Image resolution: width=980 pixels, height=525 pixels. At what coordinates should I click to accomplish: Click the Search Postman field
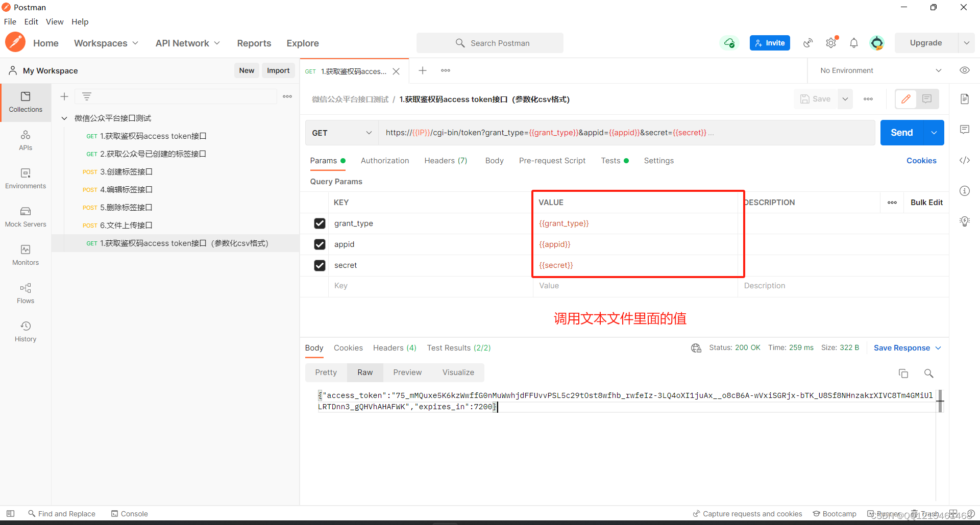pos(490,43)
